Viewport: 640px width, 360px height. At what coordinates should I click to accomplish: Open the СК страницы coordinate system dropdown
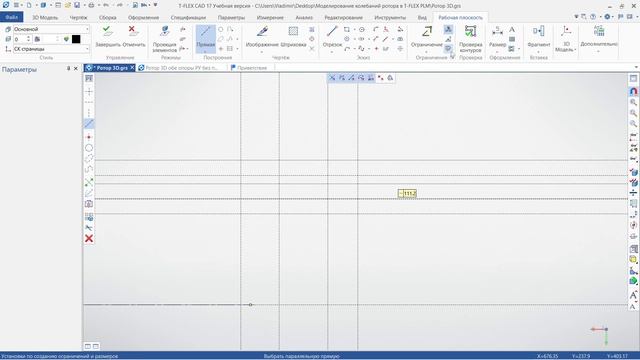51,49
